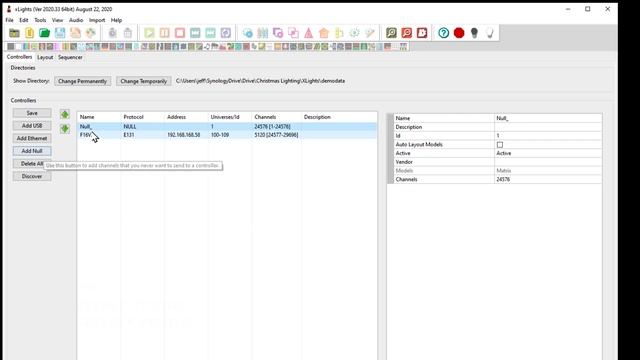Open the Import menu
Image resolution: width=640 pixels, height=360 pixels.
97,20
